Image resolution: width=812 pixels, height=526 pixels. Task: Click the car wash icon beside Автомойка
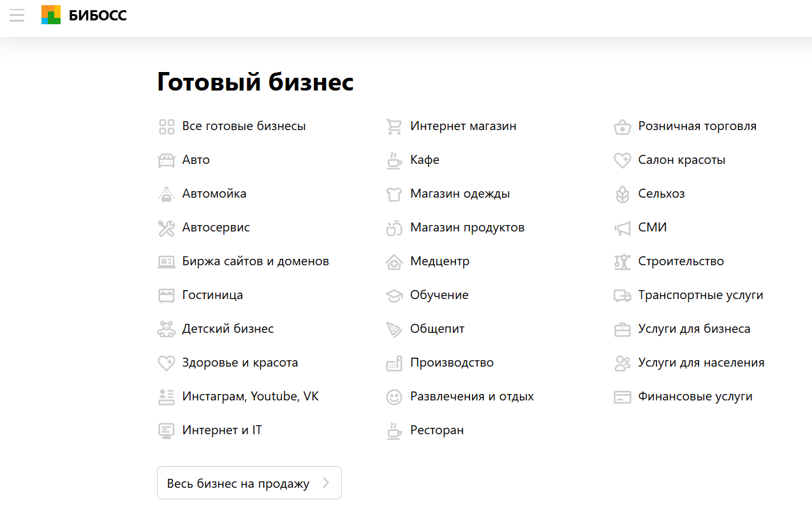(166, 194)
